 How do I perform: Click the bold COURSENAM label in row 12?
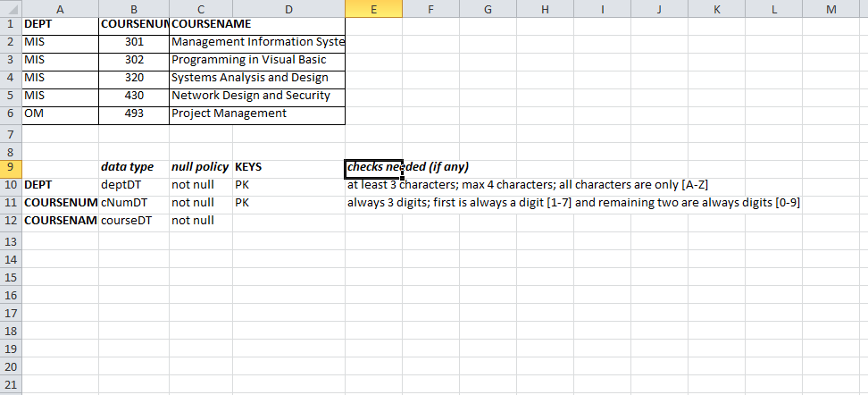pos(61,221)
